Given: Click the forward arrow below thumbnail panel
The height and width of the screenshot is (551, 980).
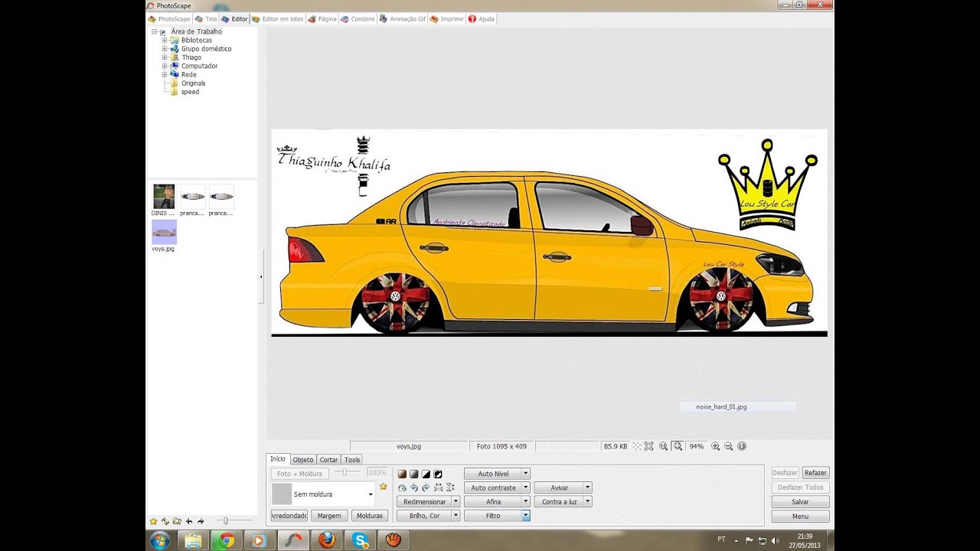Looking at the screenshot, I should 201,521.
